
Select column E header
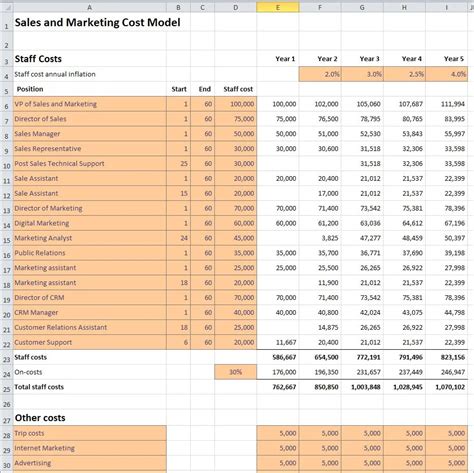click(278, 7)
